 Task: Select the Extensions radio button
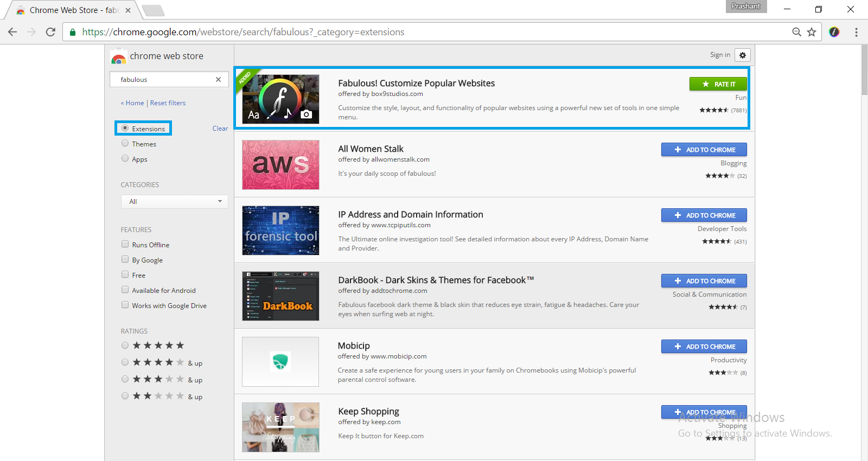pyautogui.click(x=125, y=128)
